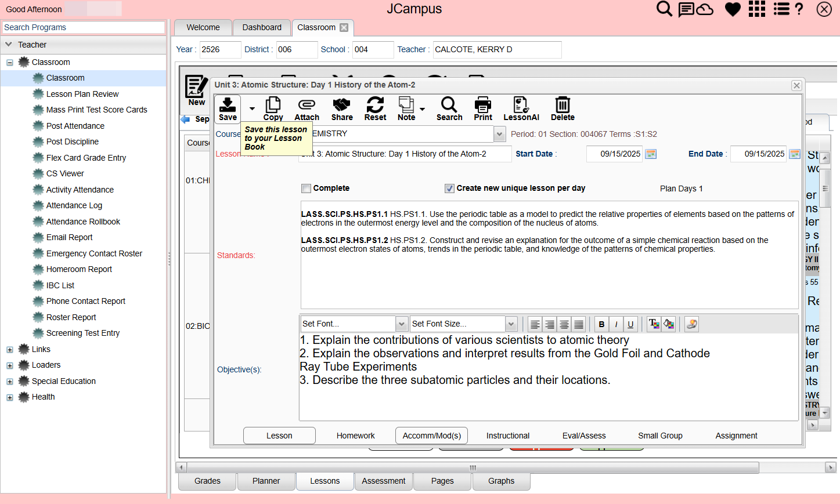Click the cloud icon in the header
This screenshot has width=840, height=504.
(x=705, y=9)
